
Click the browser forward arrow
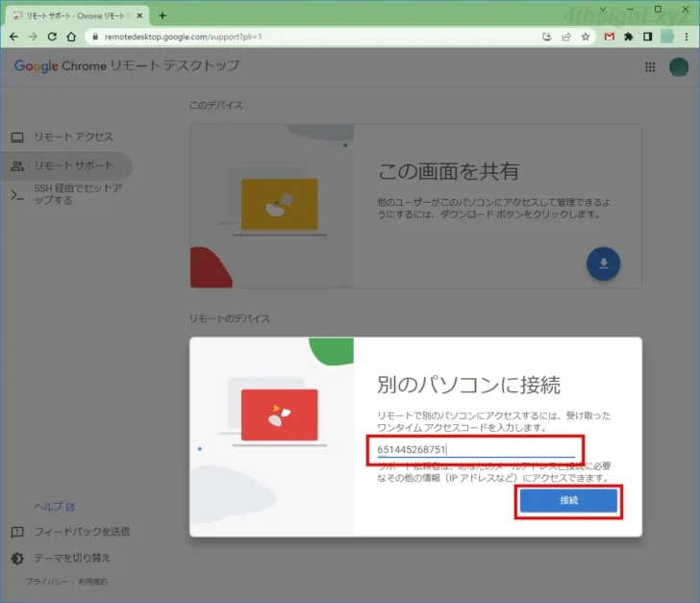coord(33,37)
